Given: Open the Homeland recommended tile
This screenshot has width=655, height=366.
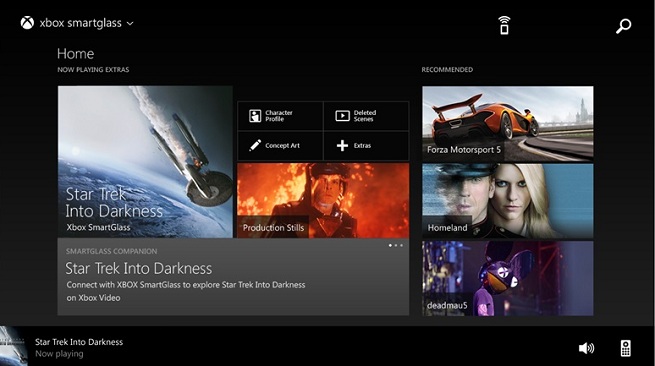Looking at the screenshot, I should click(508, 201).
